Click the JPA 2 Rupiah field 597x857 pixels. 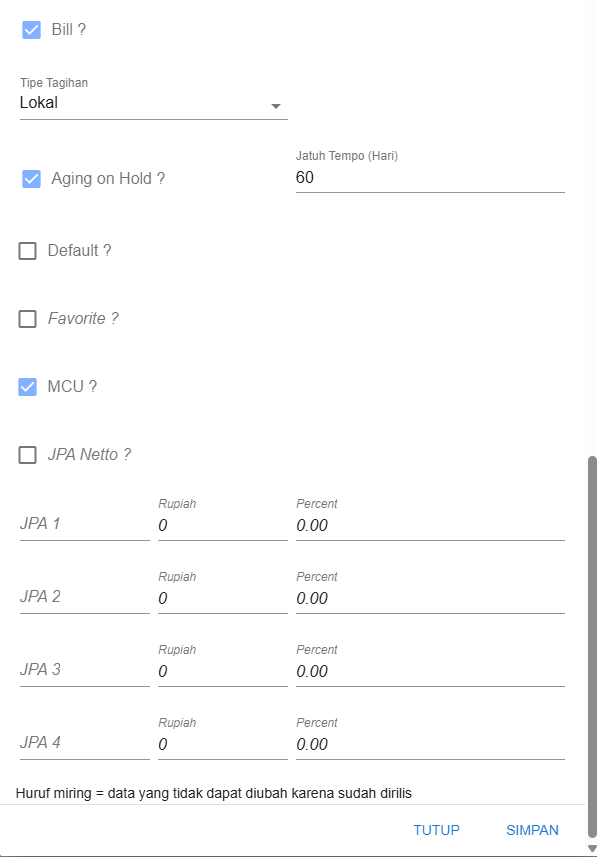click(x=223, y=598)
